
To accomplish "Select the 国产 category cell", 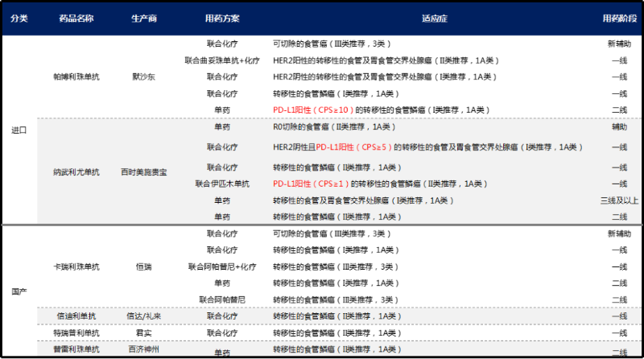I will pyautogui.click(x=17, y=291).
